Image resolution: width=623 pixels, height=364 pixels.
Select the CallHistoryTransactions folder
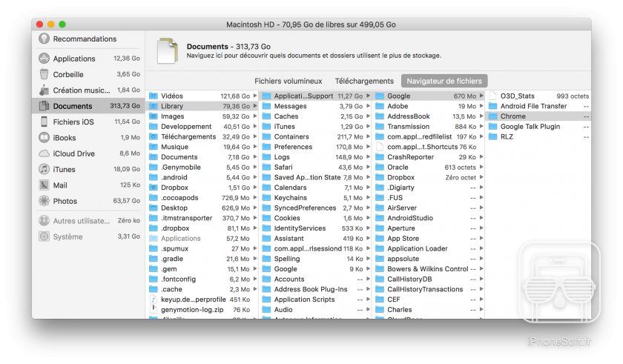[429, 289]
